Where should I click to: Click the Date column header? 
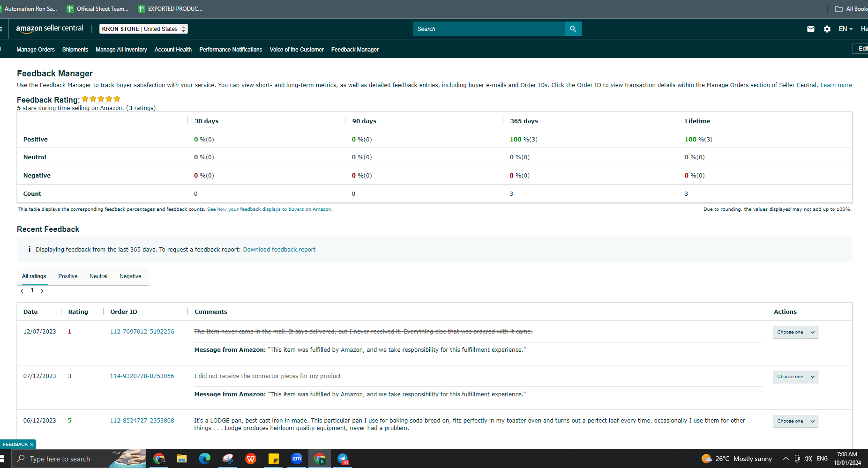click(x=30, y=312)
